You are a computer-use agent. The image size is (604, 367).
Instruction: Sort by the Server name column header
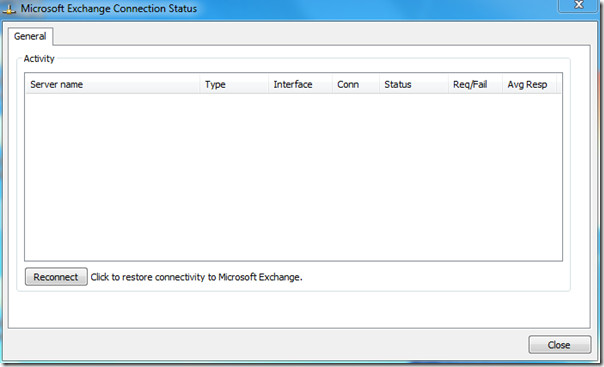112,84
